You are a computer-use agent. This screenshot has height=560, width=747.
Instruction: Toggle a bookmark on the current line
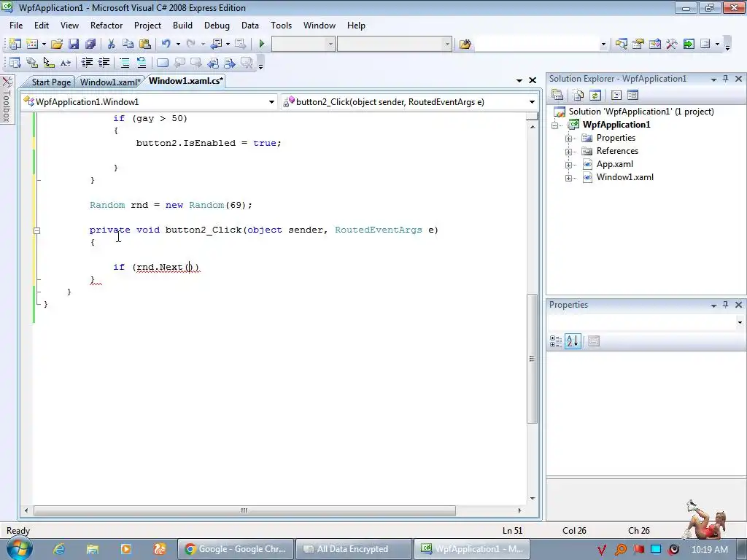pyautogui.click(x=163, y=63)
